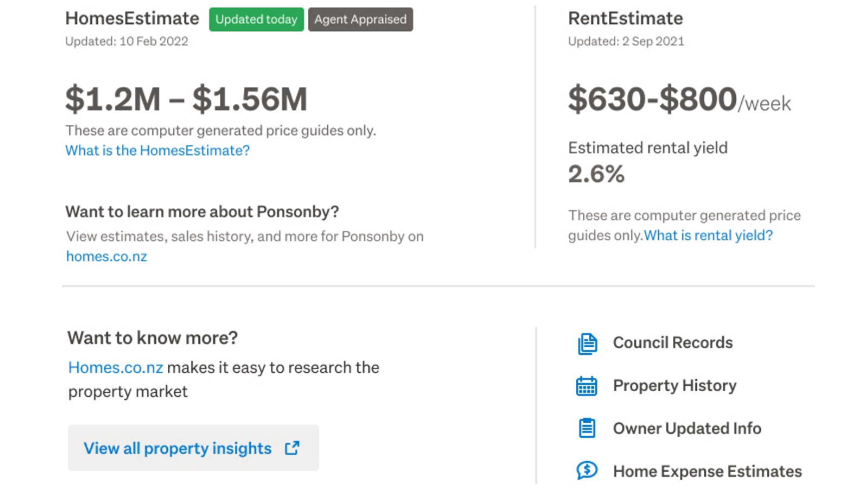This screenshot has width=868, height=488.
Task: Click the Owner Updated Info clipboard icon
Action: tap(587, 428)
